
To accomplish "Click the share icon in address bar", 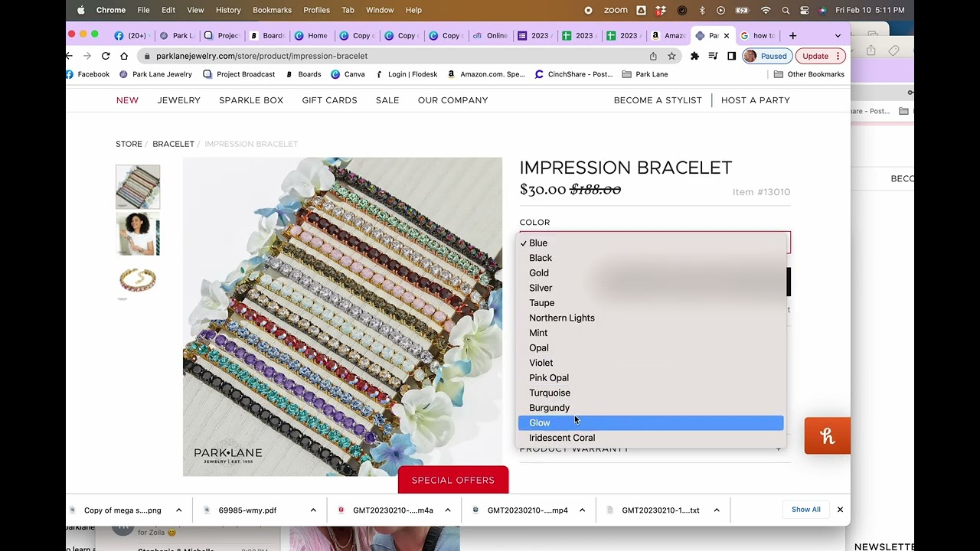I will click(x=653, y=56).
